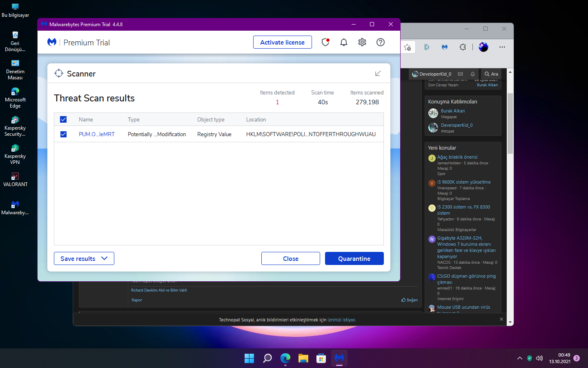Open the Ara search button on the forum
Screen dimensions: 588x368
point(492,74)
